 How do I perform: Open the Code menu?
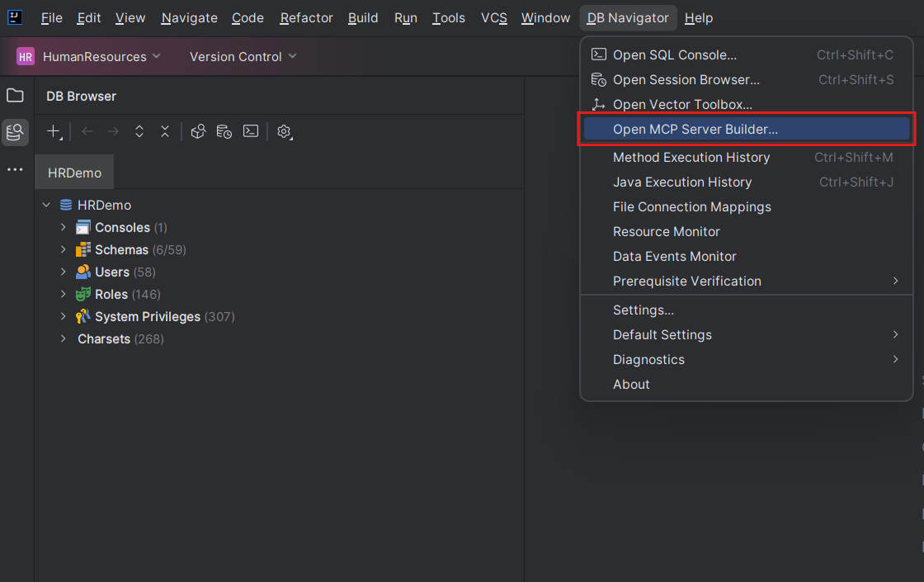[247, 18]
